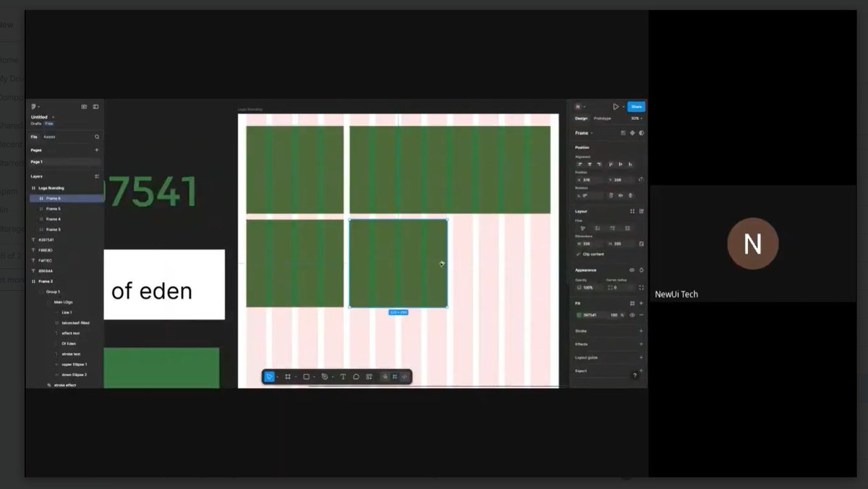868x489 pixels.
Task: Open the dropdown arrow next to Pen tool
Action: [333, 377]
